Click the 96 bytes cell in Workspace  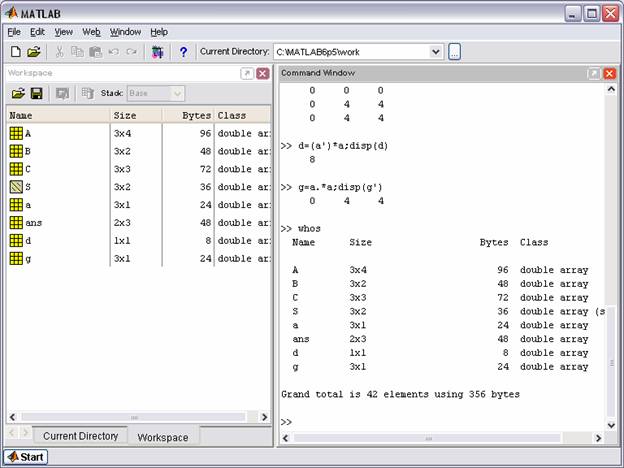click(205, 133)
